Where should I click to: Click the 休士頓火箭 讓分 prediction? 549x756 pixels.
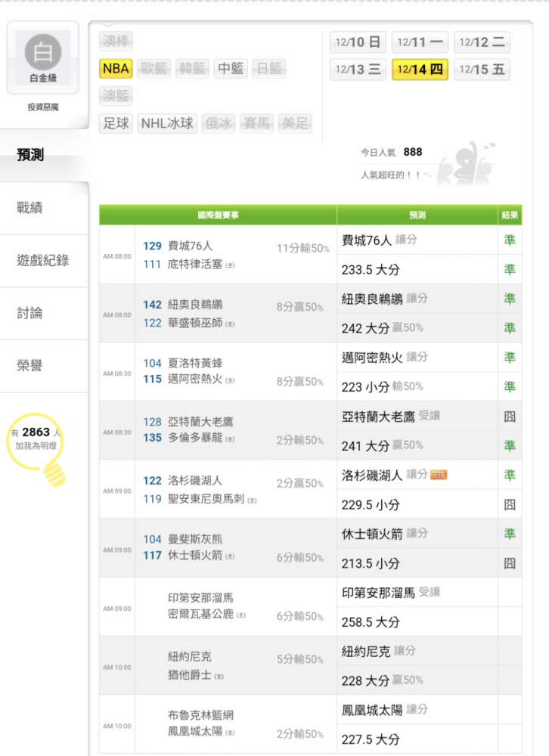pos(384,534)
